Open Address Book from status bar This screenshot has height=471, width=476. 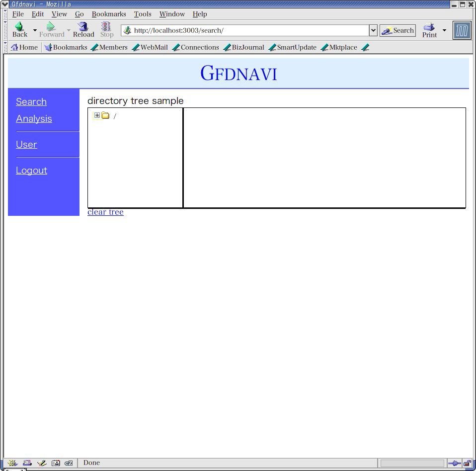(56, 463)
